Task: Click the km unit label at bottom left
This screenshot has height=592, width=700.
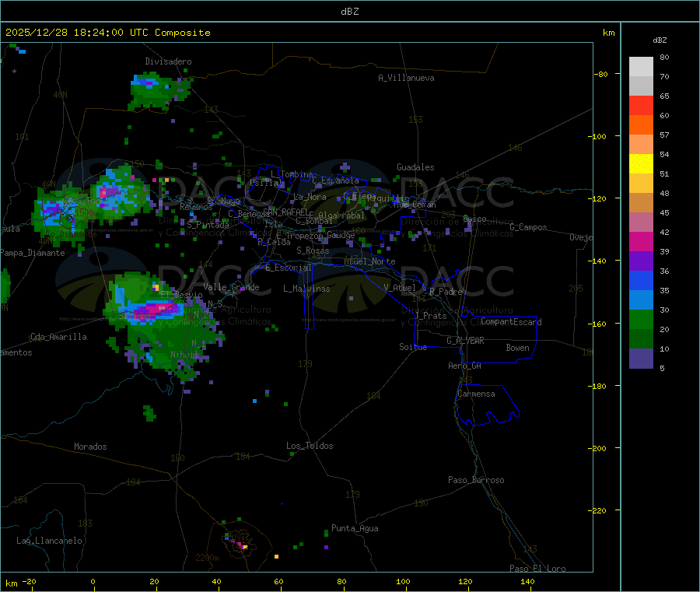Action: pyautogui.click(x=11, y=583)
